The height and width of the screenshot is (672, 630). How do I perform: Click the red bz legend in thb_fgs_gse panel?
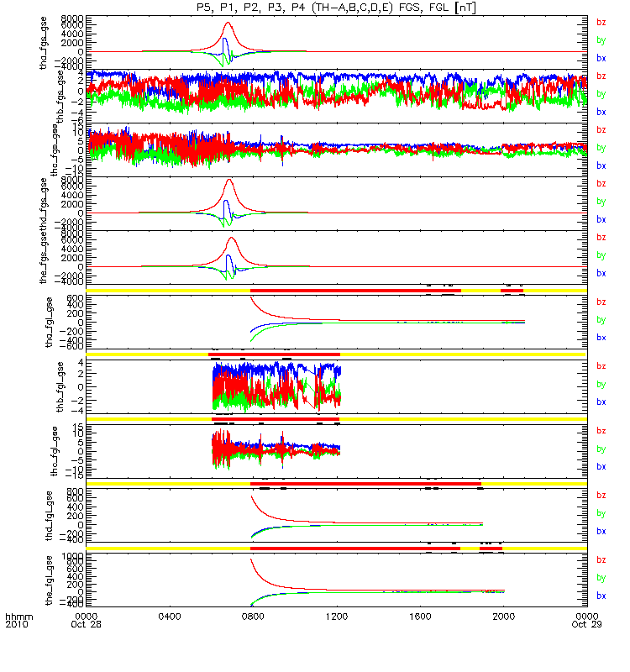point(601,76)
